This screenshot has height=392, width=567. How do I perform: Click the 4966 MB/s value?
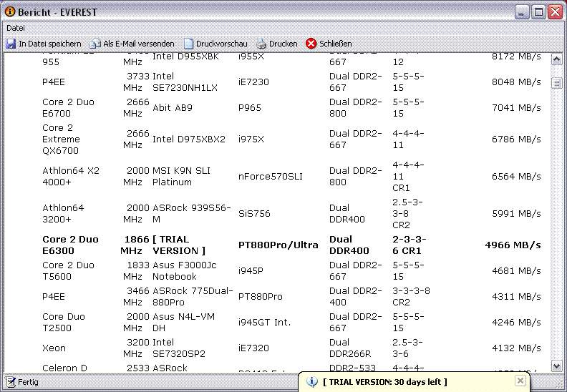coord(513,245)
